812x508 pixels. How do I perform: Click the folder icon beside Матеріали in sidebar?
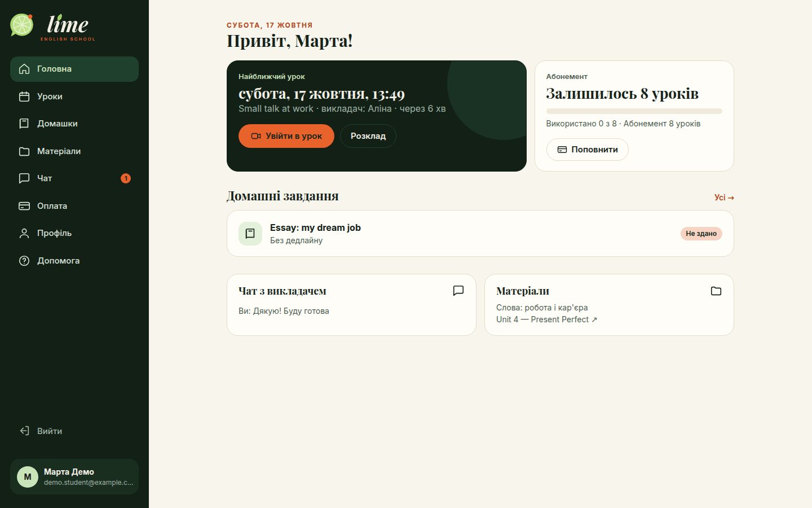tap(24, 151)
